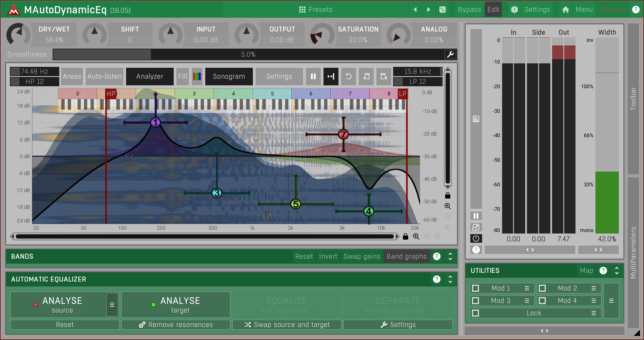Collapse the Utilities section
Screen dimensions: 644x340
tap(617, 271)
